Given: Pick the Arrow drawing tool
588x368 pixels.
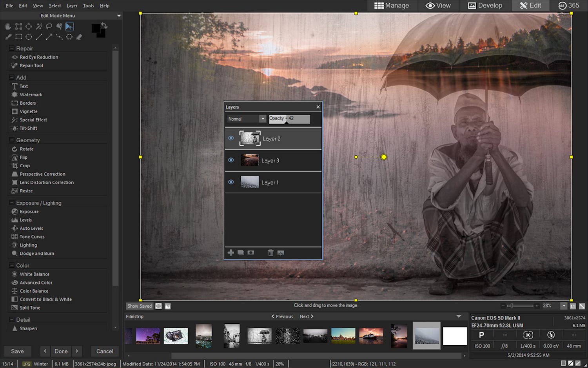Looking at the screenshot, I should [x=49, y=37].
